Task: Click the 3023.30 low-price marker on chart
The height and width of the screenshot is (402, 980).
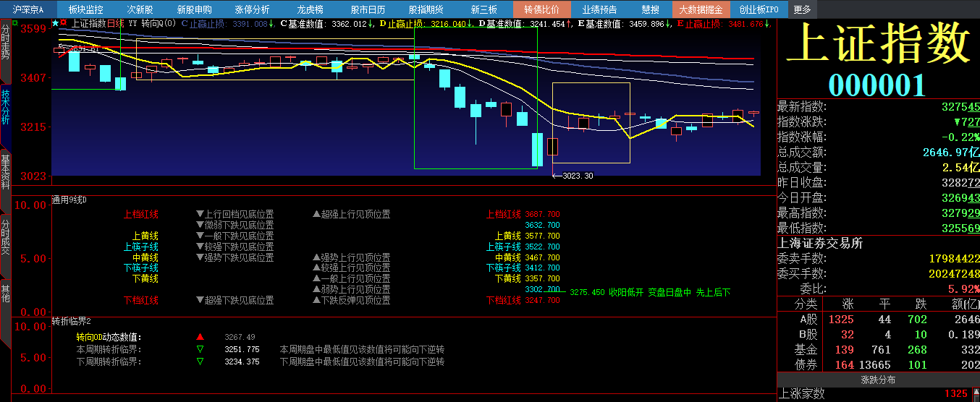Action: [576, 176]
